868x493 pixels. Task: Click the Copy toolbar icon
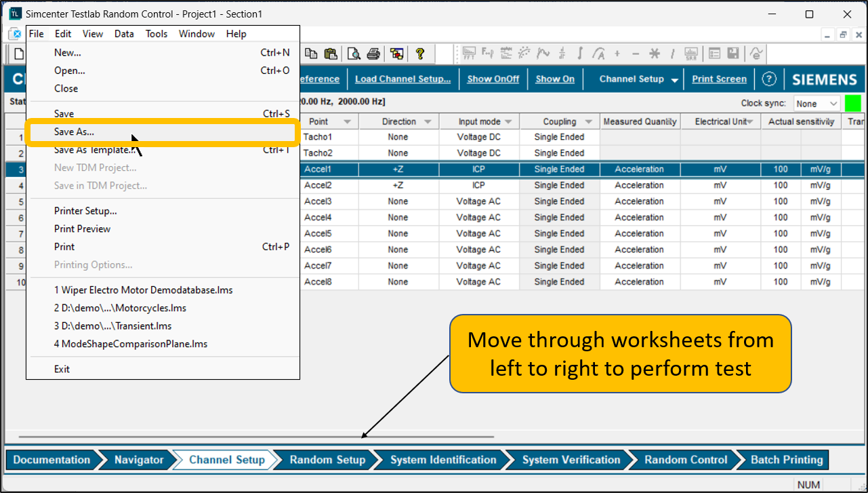311,54
